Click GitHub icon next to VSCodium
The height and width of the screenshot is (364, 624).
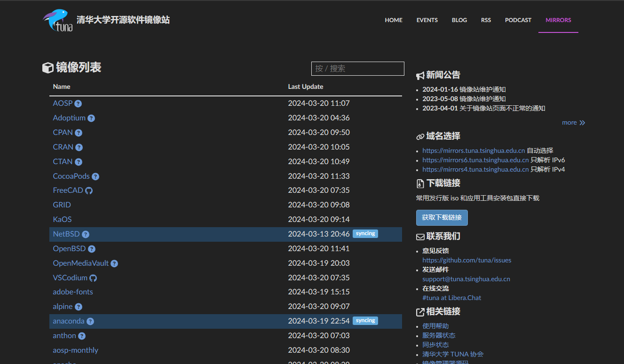coord(93,278)
